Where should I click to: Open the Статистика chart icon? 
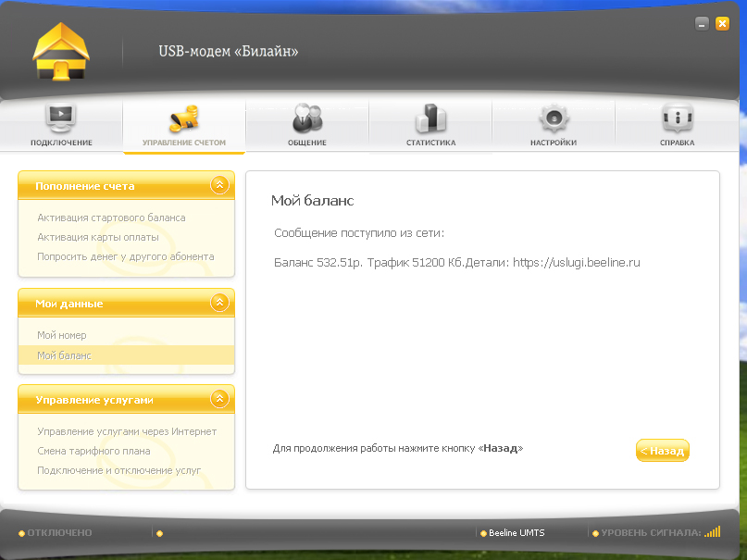point(430,118)
